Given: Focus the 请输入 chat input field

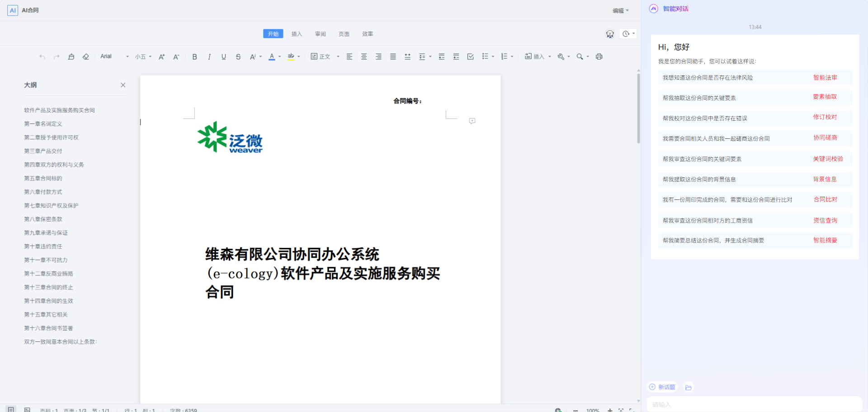Looking at the screenshot, I should click(755, 404).
